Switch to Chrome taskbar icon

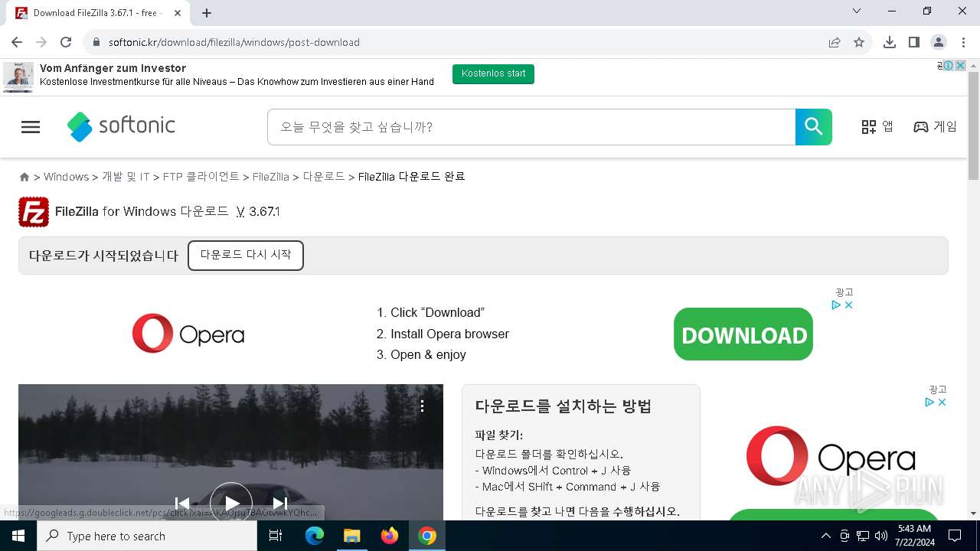tap(427, 536)
